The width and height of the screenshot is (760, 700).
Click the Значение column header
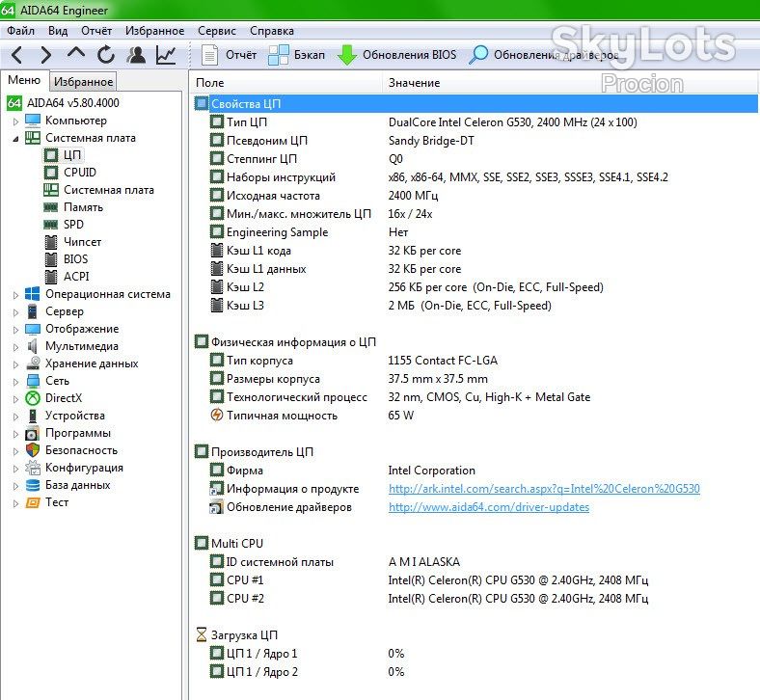click(571, 83)
